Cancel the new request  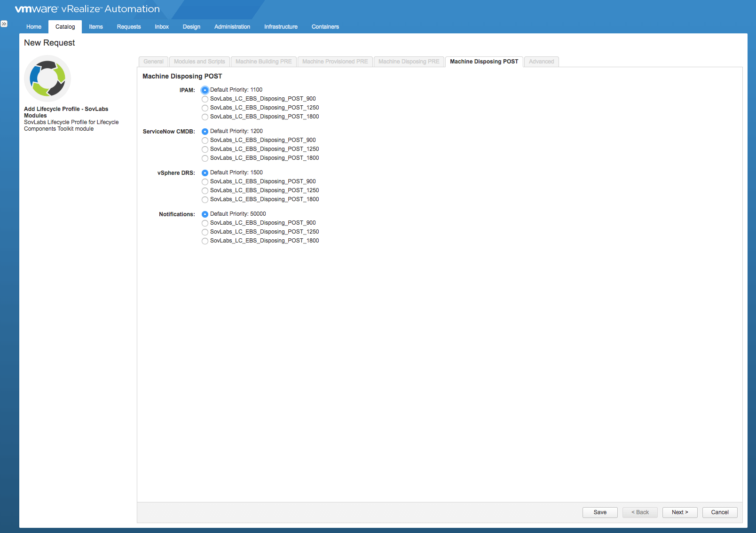pos(720,512)
